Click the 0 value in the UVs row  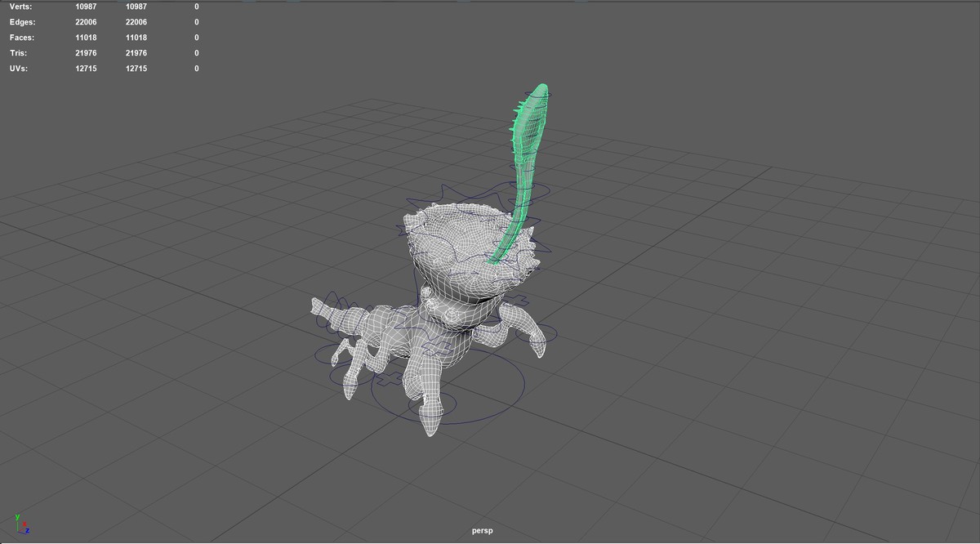pyautogui.click(x=197, y=69)
